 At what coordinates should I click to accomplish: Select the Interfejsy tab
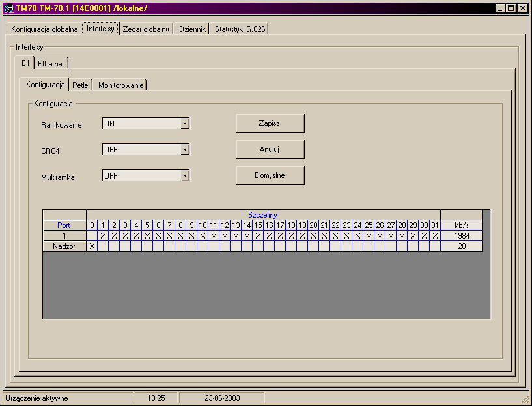(x=100, y=29)
